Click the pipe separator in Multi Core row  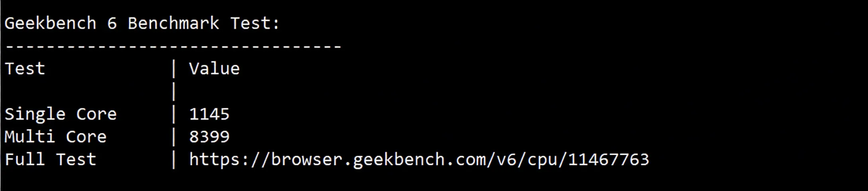click(174, 137)
